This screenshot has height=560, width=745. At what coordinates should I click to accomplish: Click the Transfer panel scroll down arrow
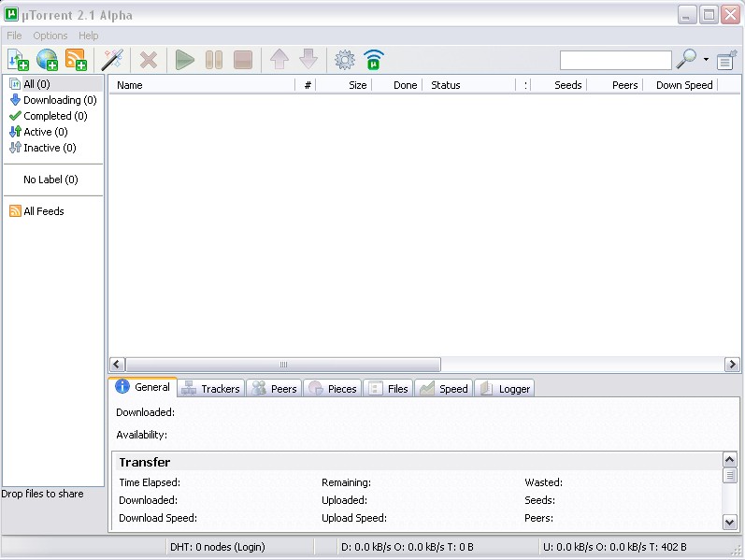[x=730, y=523]
